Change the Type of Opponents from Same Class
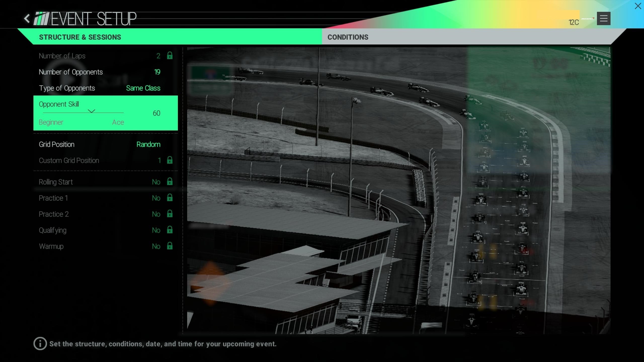 click(x=143, y=88)
